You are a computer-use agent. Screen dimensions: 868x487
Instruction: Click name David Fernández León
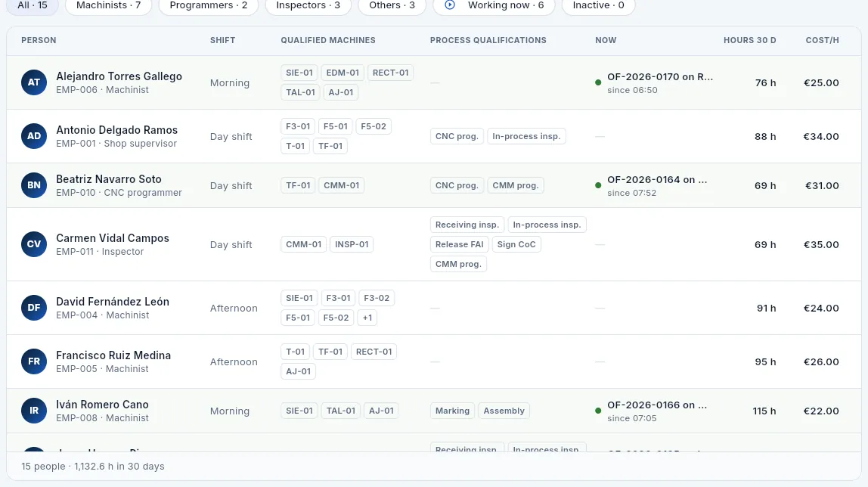113,302
